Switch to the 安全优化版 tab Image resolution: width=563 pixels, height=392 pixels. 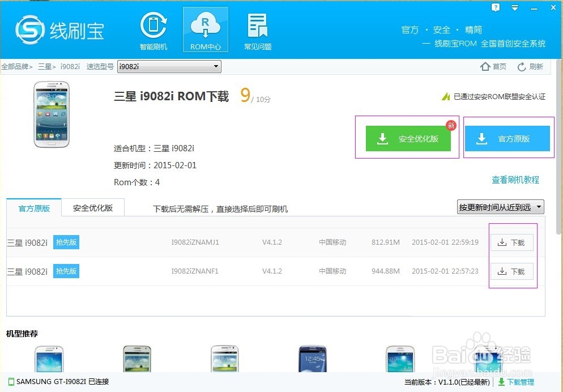93,208
